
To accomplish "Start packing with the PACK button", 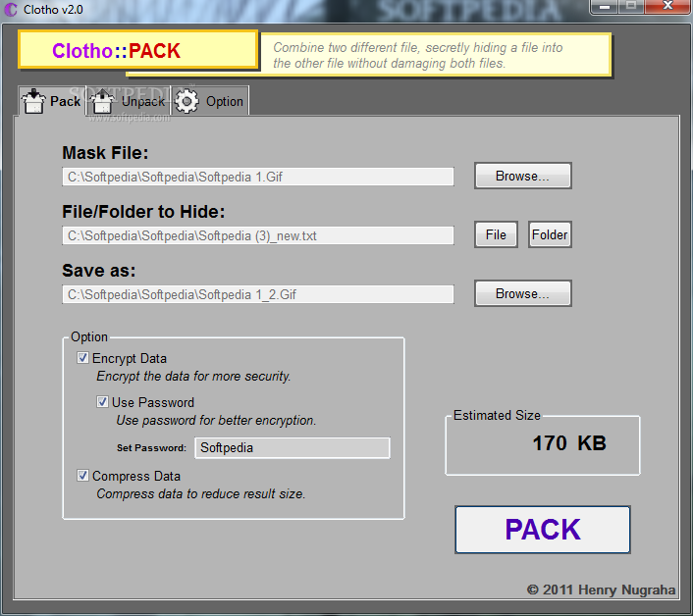I will (x=543, y=530).
